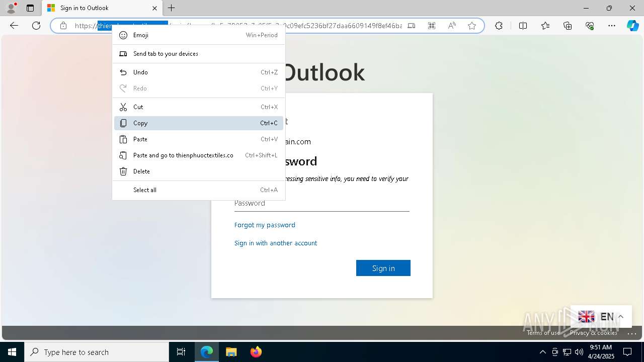Choose Delete in context menu
The height and width of the screenshot is (362, 644).
click(x=199, y=171)
